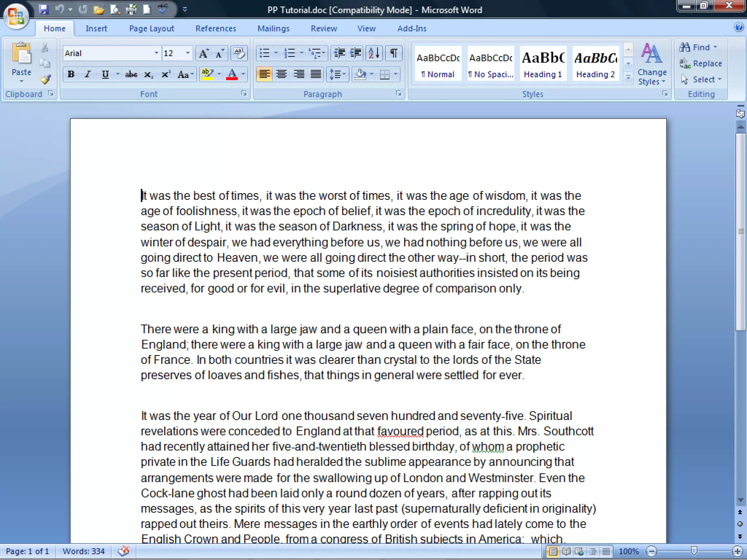Click the Save icon in quick access toolbar

pos(43,9)
